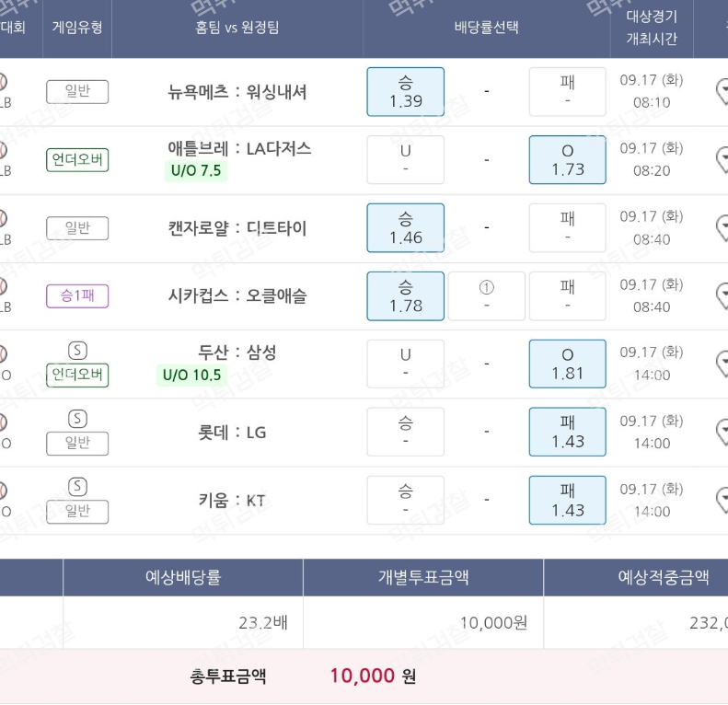This screenshot has height=705, width=728.
Task: Click the 대상경기 개최시간 column header
Action: [x=651, y=28]
